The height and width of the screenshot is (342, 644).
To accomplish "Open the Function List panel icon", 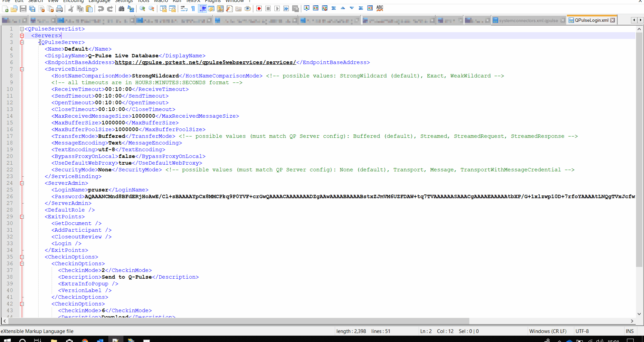I will click(x=229, y=9).
